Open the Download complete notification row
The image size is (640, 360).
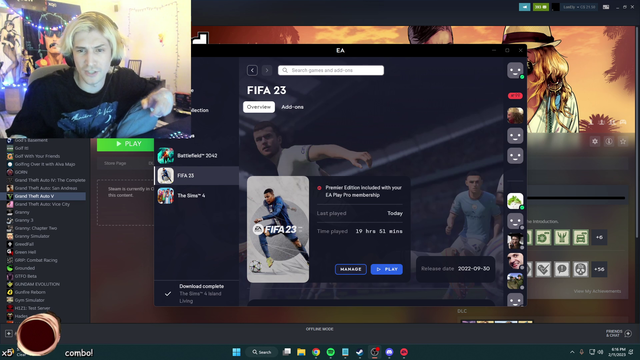(x=197, y=293)
